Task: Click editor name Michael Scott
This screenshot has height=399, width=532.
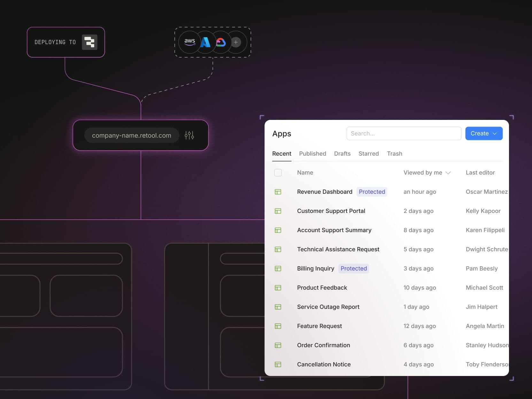Action: [x=484, y=288]
